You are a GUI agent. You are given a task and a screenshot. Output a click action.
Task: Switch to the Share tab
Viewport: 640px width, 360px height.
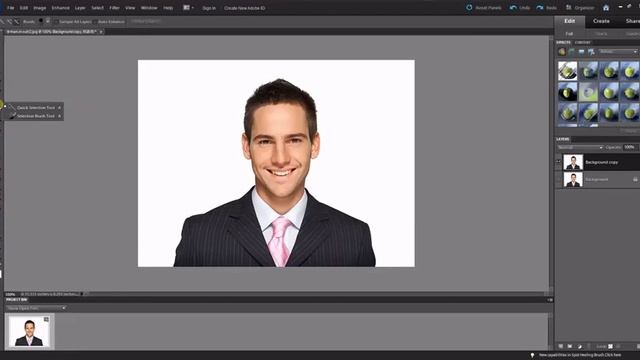coord(632,21)
